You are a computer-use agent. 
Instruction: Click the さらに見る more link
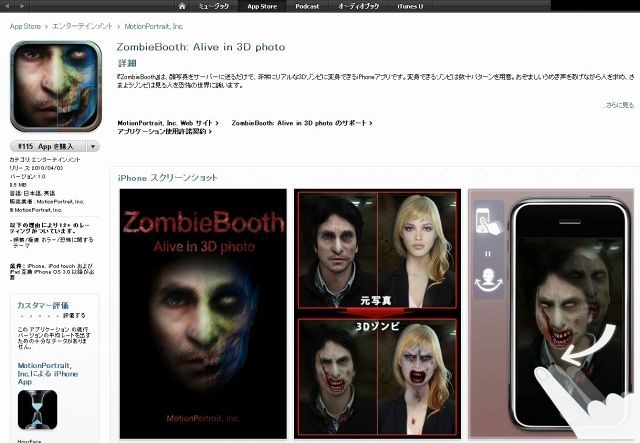619,105
